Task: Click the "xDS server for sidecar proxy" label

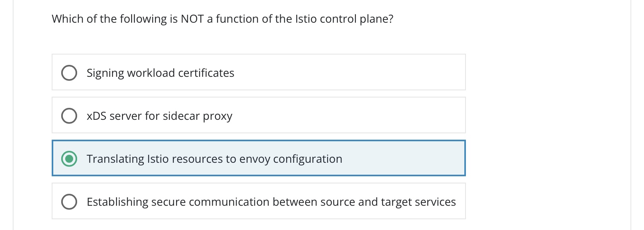Action: coord(159,116)
